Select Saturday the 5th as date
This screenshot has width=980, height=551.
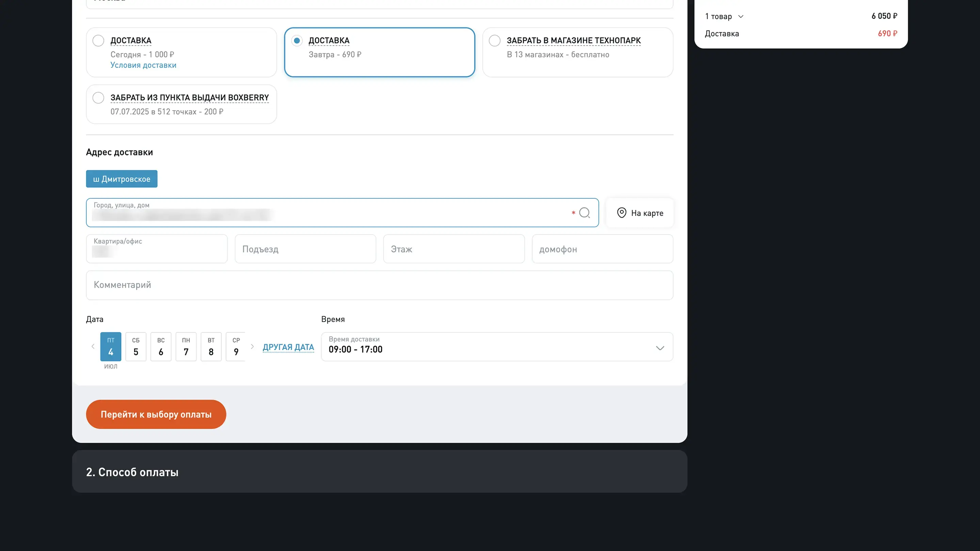pyautogui.click(x=136, y=347)
